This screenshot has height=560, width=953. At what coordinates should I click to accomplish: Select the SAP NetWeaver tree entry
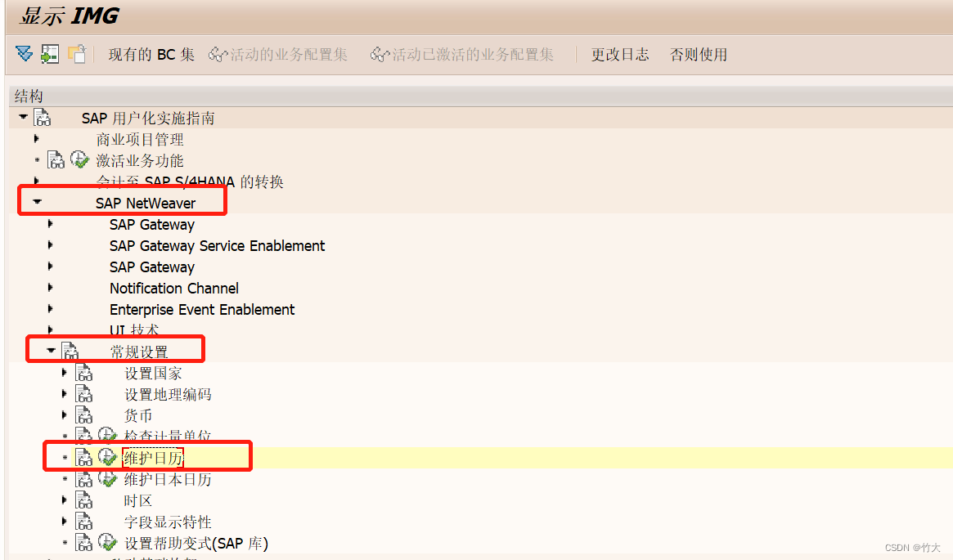pos(146,203)
